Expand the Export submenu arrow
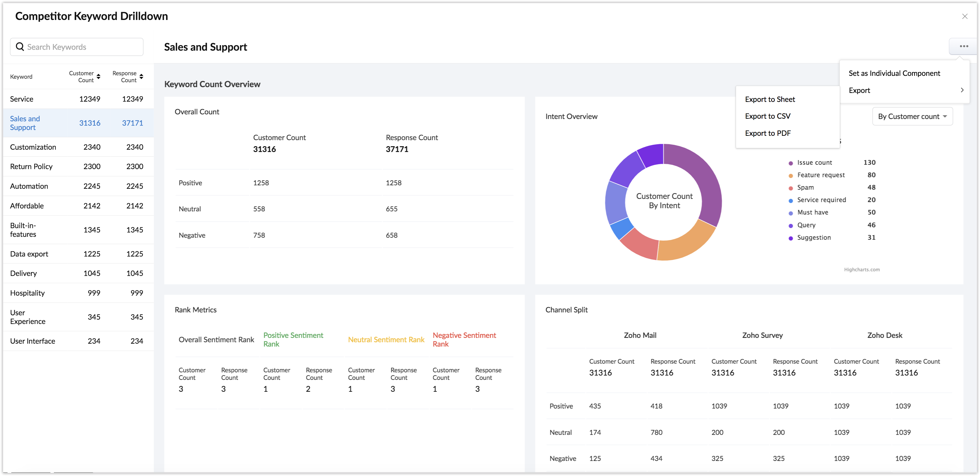Image resolution: width=980 pixels, height=476 pixels. point(962,90)
